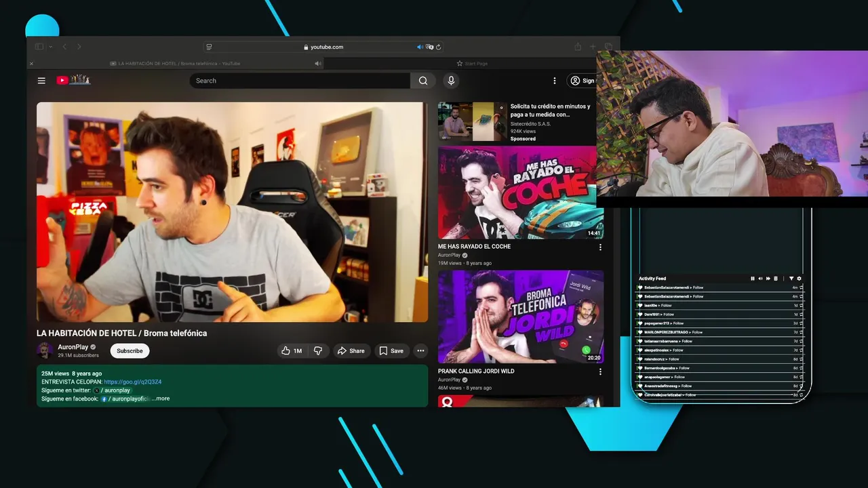This screenshot has height=488, width=868.
Task: Open the Sistecrédito sponsored ad thumbnail
Action: pyautogui.click(x=472, y=121)
